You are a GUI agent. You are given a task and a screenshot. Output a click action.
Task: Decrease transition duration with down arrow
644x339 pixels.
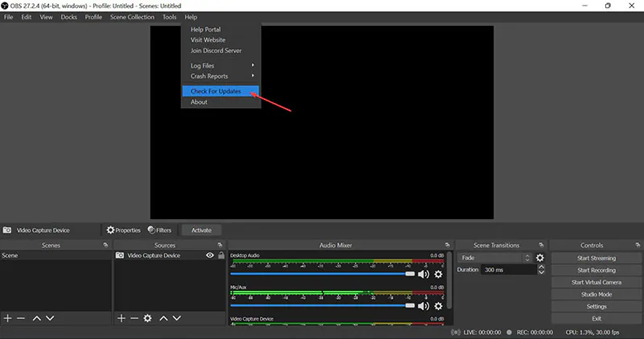point(541,272)
